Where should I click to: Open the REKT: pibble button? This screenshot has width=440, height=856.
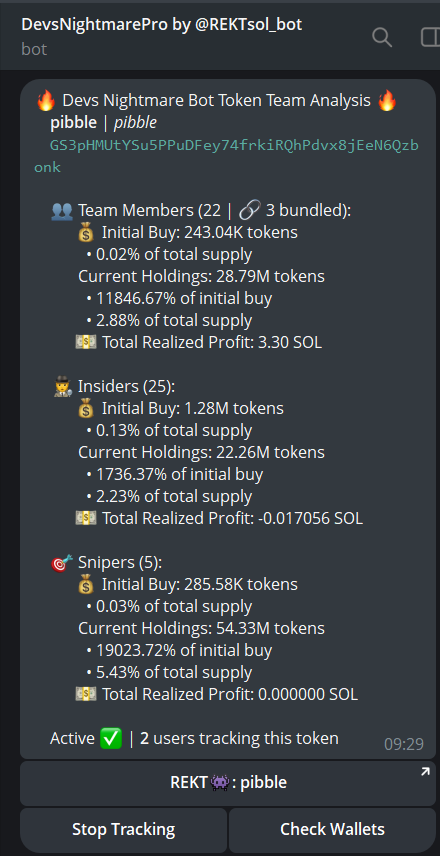click(x=228, y=783)
